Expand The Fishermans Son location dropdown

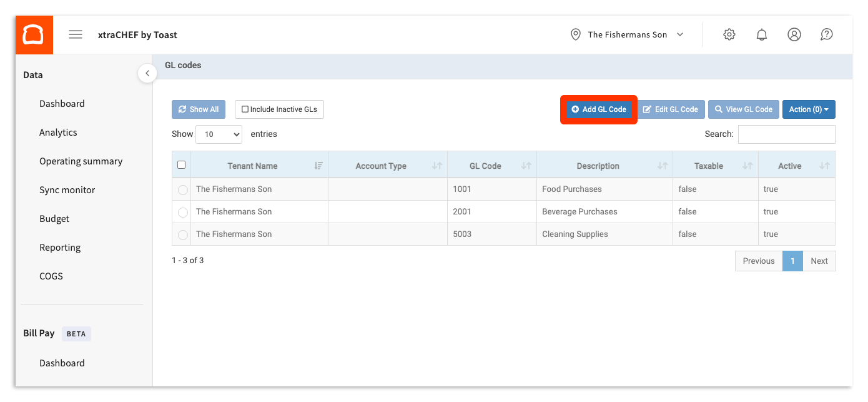click(680, 34)
